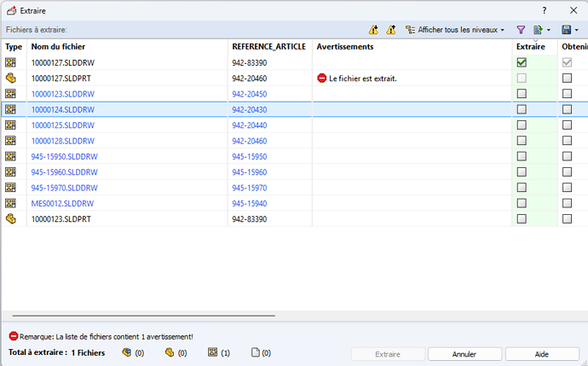Uncheck Extraire for 10000127.SLDDRW
Screen dimensions: 588x366
522,62
